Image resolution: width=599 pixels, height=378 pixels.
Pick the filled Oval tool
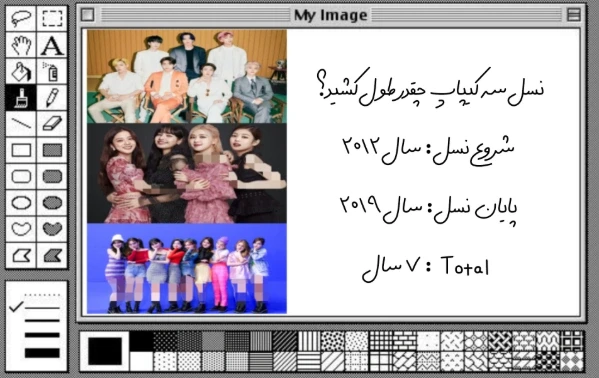[52, 203]
